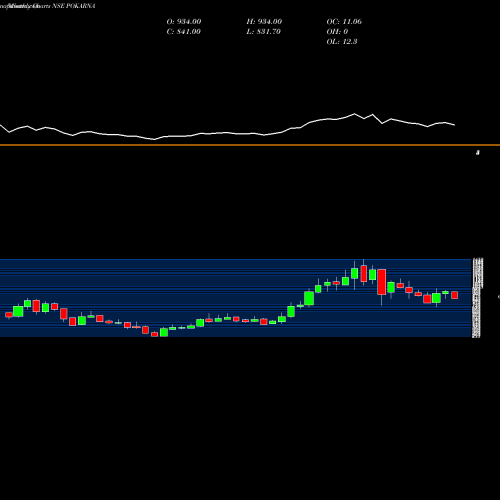This screenshot has width=500, height=500.
Task: Click the lowest red candlestick at the chart bottom
Action: click(154, 334)
